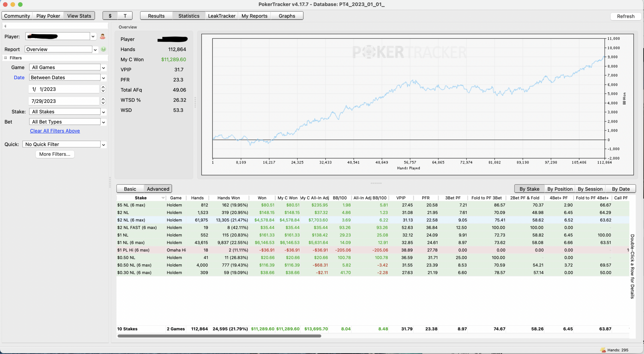This screenshot has height=354, width=644.
Task: Click the 7/29/2023 end date field
Action: pos(64,101)
